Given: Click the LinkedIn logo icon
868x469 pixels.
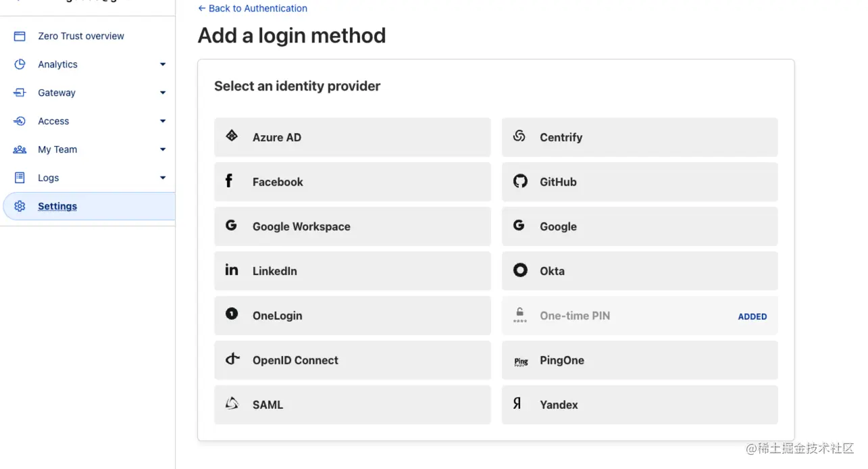Looking at the screenshot, I should [x=232, y=270].
